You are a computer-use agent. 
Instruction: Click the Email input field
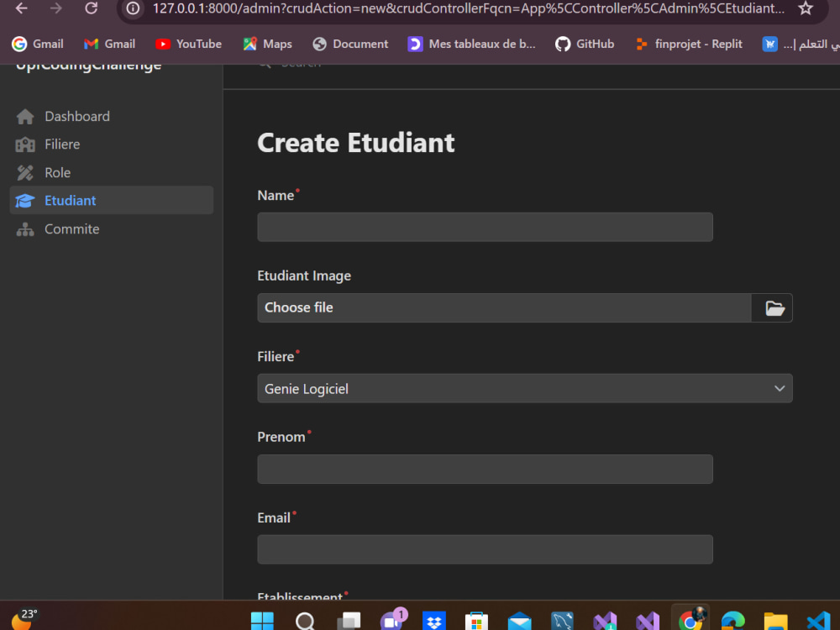coord(485,549)
